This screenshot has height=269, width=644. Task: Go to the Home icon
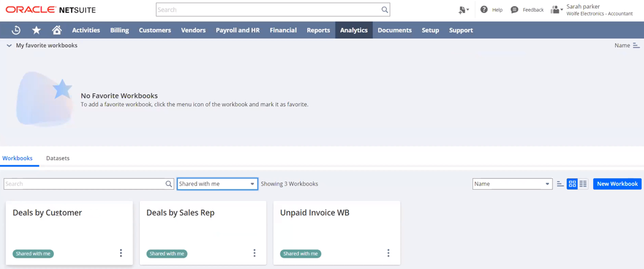click(56, 30)
